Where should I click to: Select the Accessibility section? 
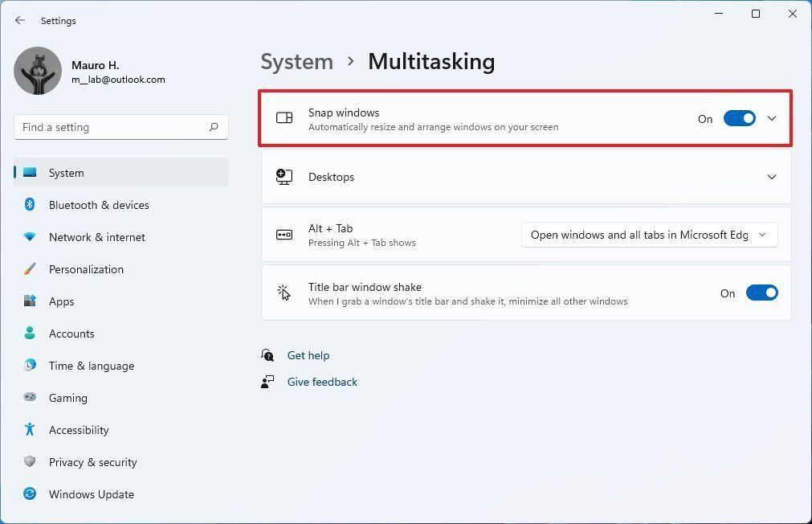point(78,430)
